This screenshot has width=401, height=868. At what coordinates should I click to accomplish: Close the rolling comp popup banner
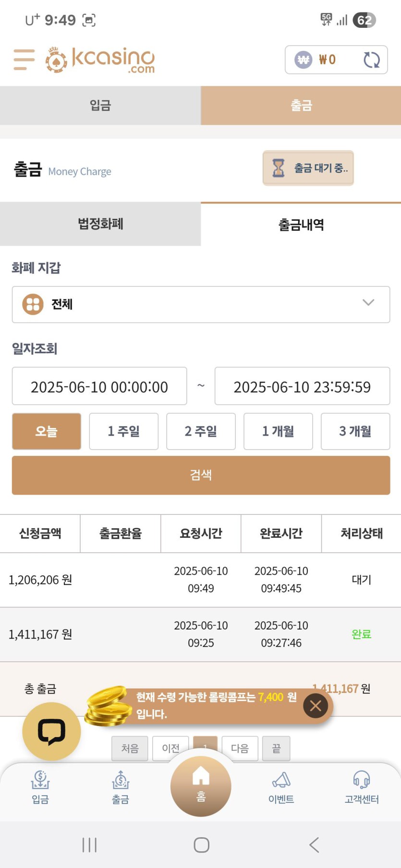316,706
